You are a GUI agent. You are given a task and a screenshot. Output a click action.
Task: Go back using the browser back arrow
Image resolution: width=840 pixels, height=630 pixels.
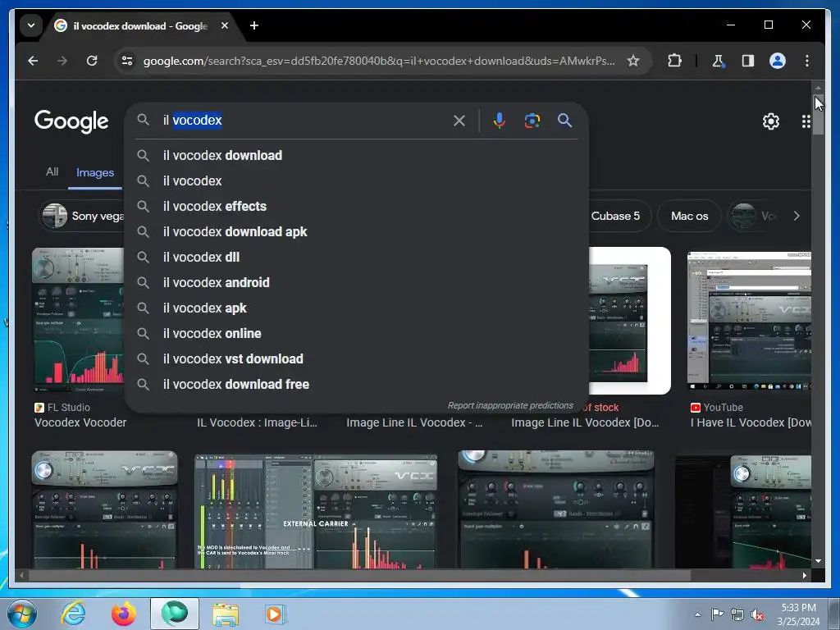tap(33, 61)
